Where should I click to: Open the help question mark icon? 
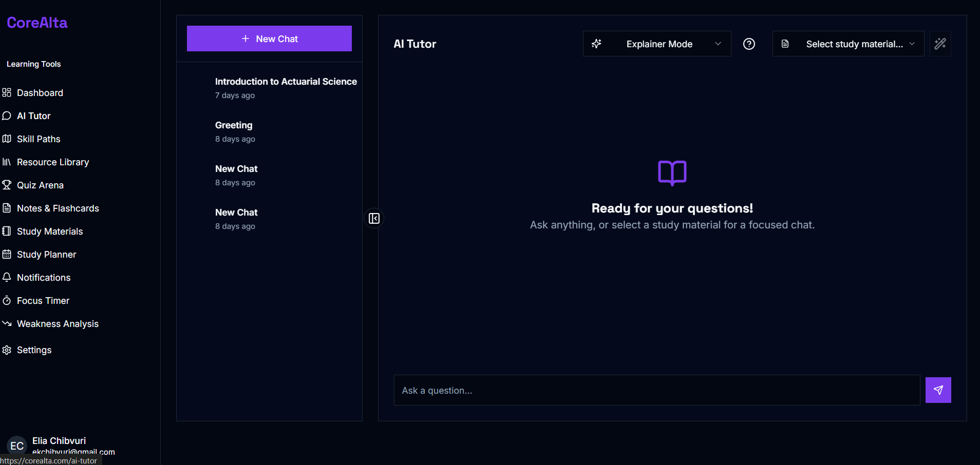[x=749, y=44]
